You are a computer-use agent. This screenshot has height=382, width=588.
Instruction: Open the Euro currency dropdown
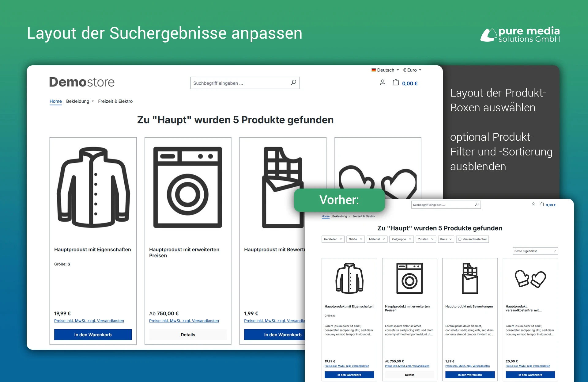pos(412,70)
